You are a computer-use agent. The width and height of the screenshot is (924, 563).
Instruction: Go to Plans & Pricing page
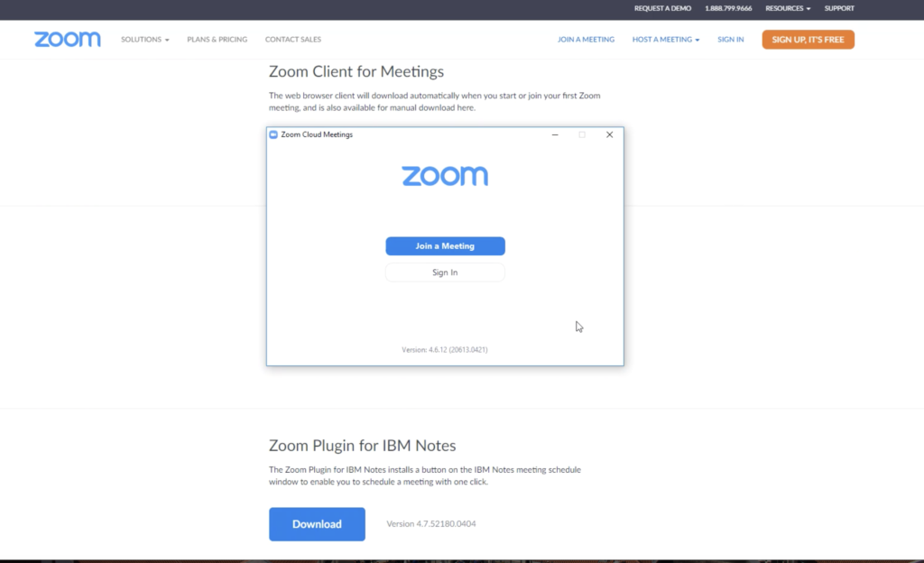[x=217, y=40]
